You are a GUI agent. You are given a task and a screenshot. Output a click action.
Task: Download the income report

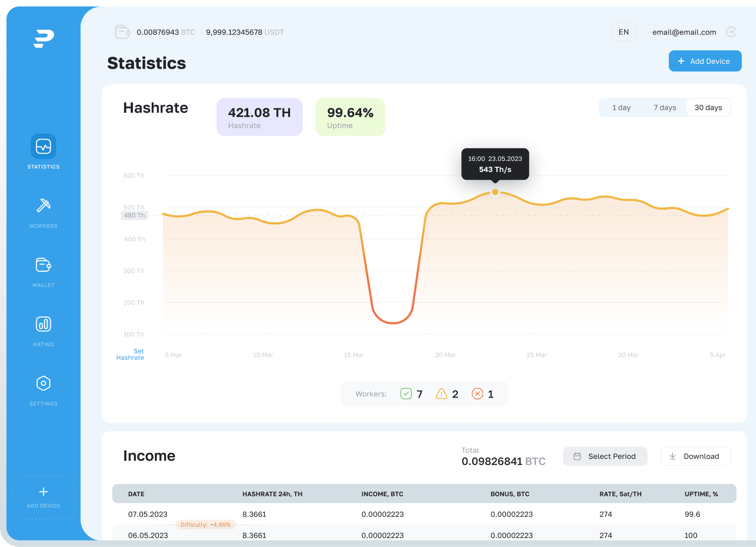pyautogui.click(x=695, y=456)
